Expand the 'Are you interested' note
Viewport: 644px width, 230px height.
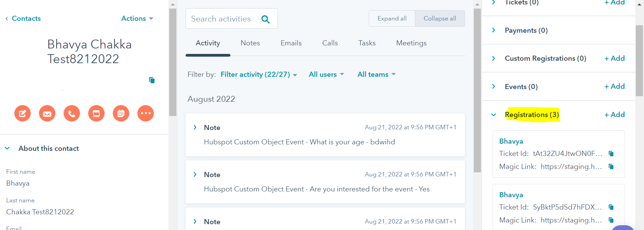[x=195, y=174]
